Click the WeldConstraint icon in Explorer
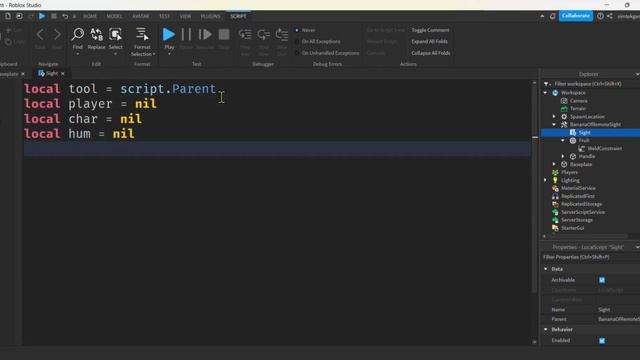Screen dimensions: 640x360 [x=582, y=149]
